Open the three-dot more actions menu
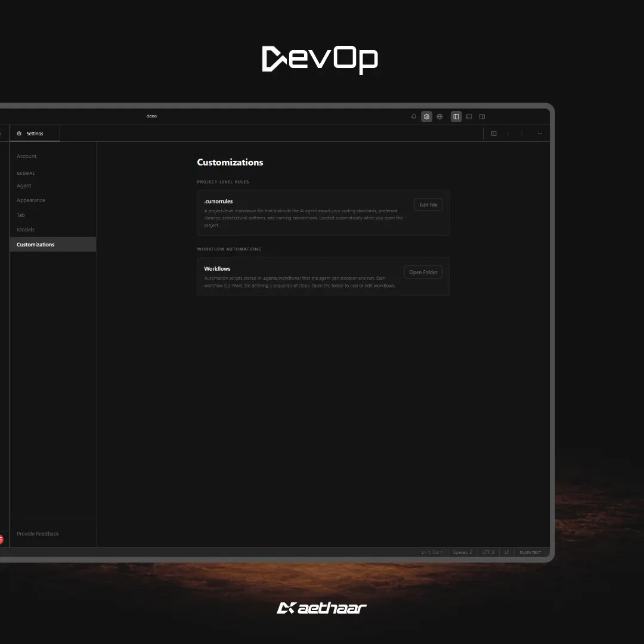The width and height of the screenshot is (644, 644). (x=540, y=134)
